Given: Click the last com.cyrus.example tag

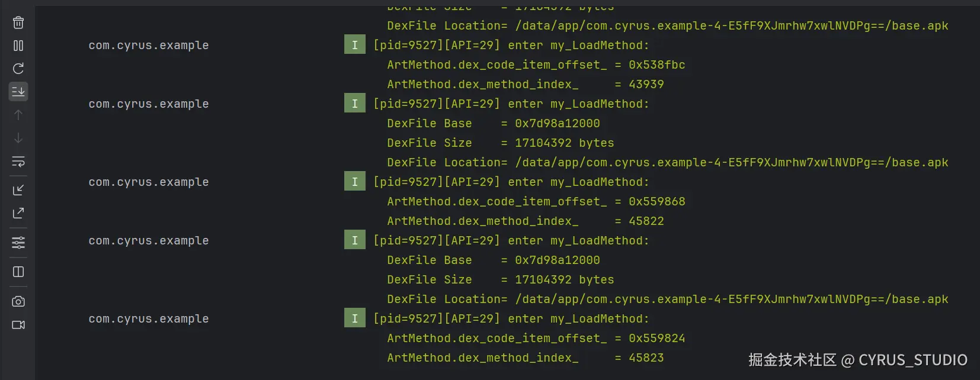Looking at the screenshot, I should (x=148, y=318).
